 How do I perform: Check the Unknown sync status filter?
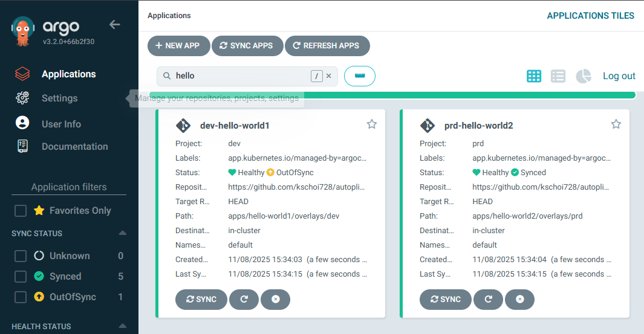pos(21,256)
